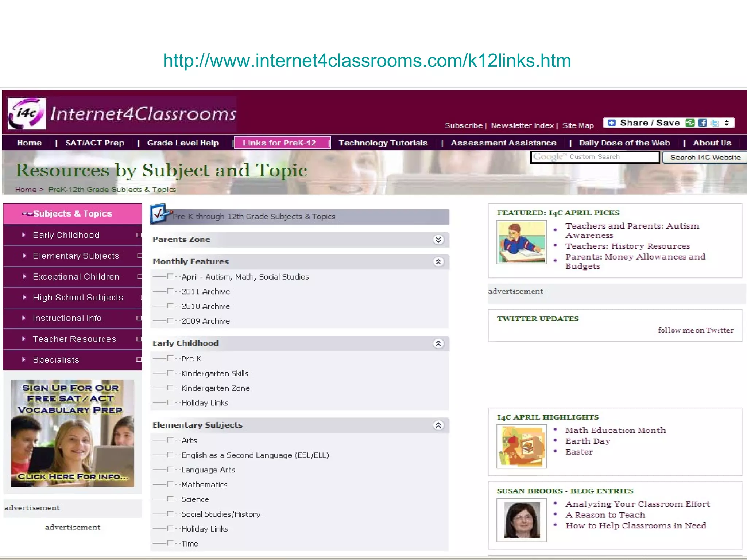
Task: Open A Reason to Teach blog entry
Action: 605,515
